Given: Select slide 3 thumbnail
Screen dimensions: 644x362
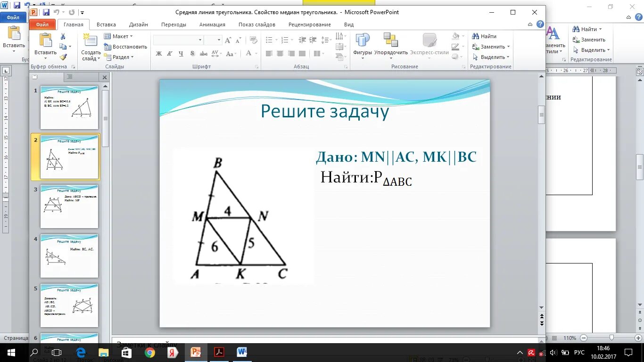Looking at the screenshot, I should coord(69,206).
